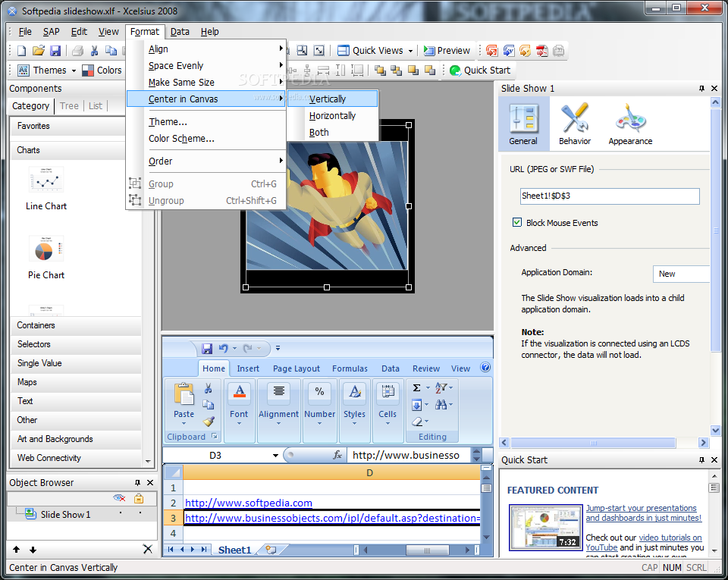
Task: Choose Vertically from Center in Canvas submenu
Action: click(x=332, y=99)
